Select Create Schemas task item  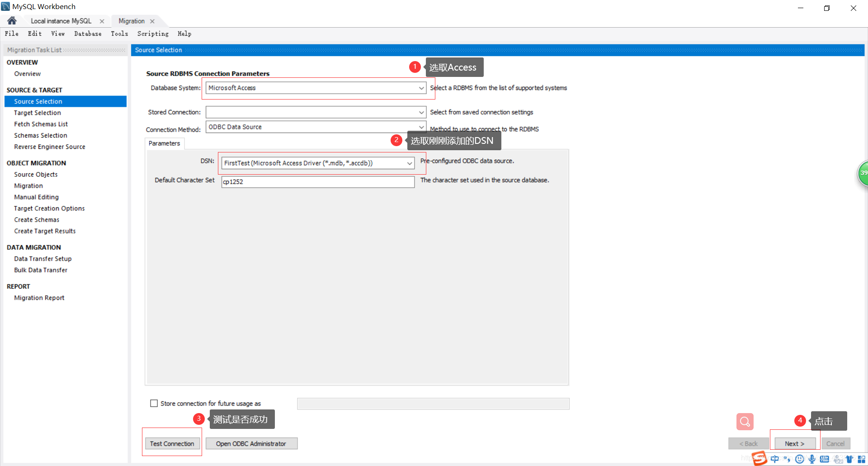tap(37, 219)
